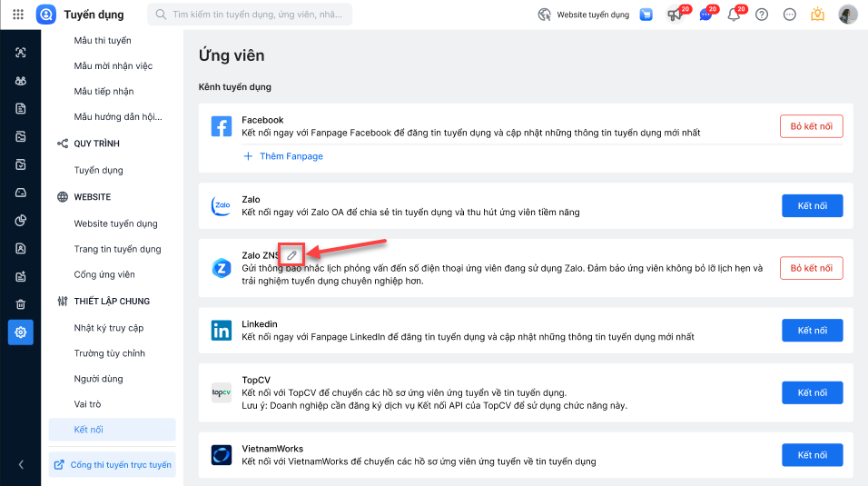Screen dimensions: 868x486
Task: Open the chat messages icon
Action: point(705,15)
